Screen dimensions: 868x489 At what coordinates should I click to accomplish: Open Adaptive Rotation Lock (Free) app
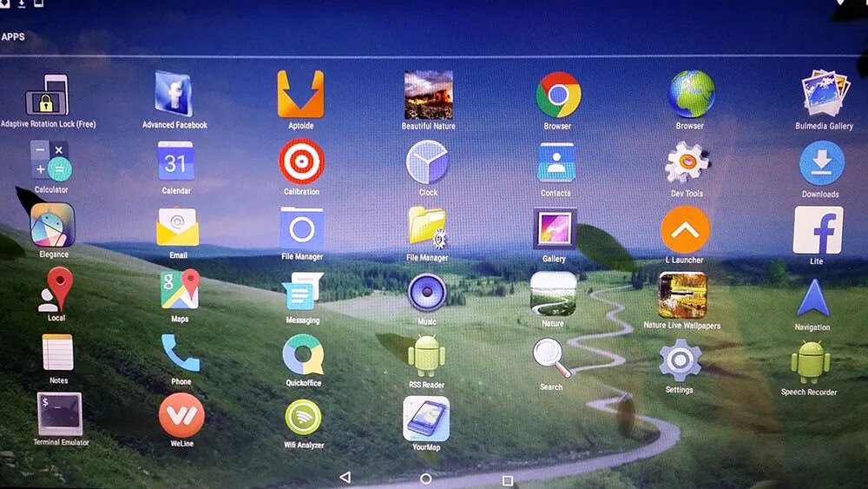pos(47,96)
